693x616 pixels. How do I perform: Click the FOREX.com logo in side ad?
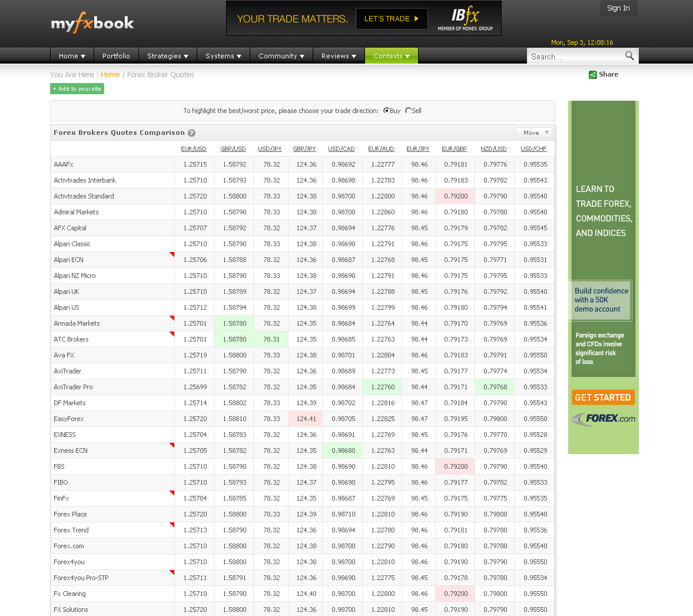[604, 419]
